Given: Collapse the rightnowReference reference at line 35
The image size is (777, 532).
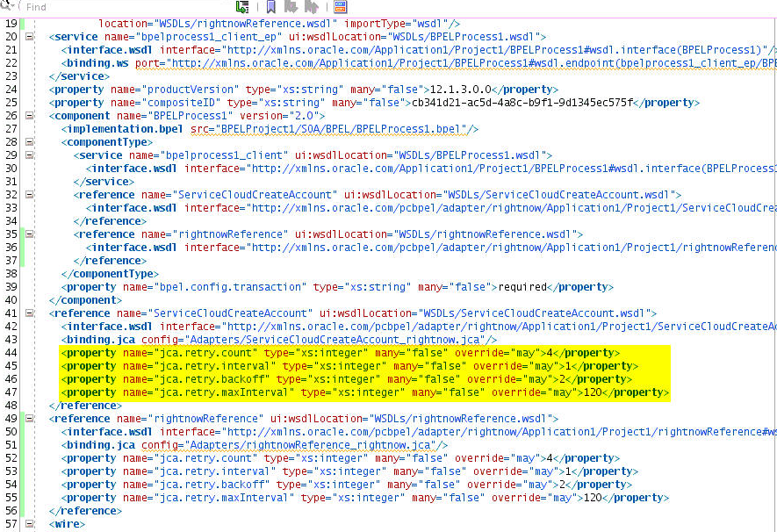Looking at the screenshot, I should 29,234.
